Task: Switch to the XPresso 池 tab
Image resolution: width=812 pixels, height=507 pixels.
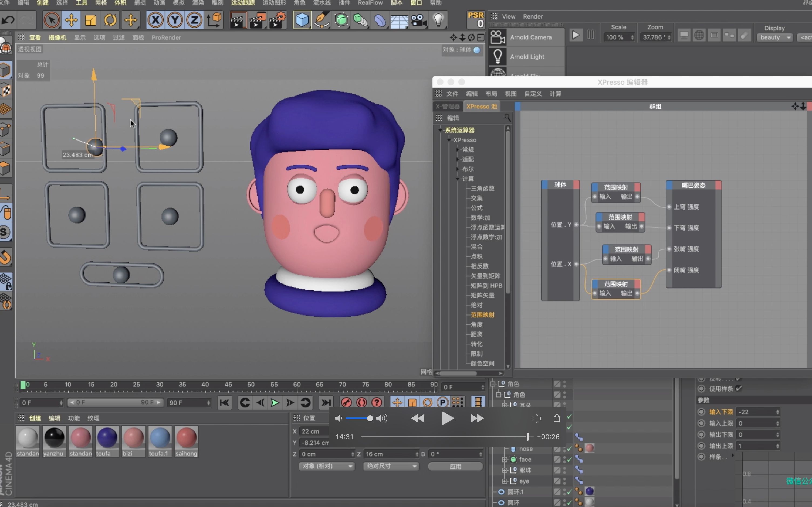Action: 481,106
